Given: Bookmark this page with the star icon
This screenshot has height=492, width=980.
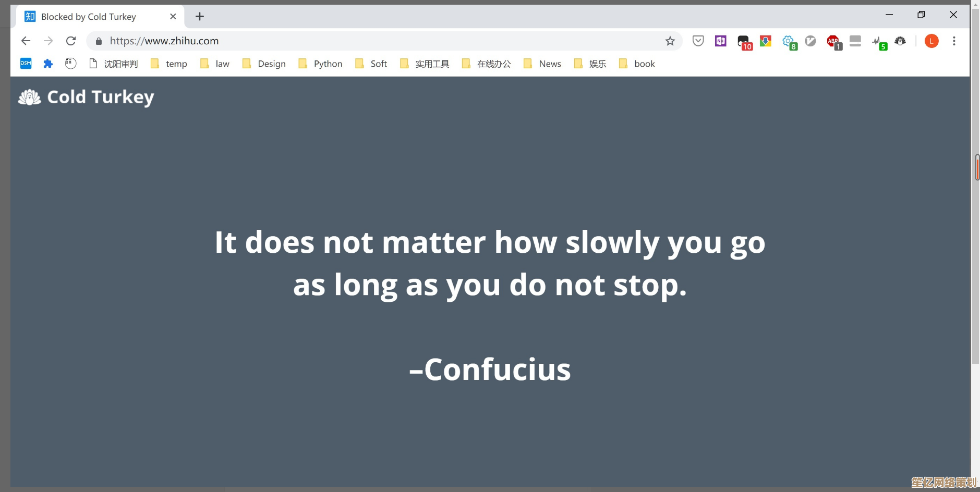Looking at the screenshot, I should click(x=670, y=41).
